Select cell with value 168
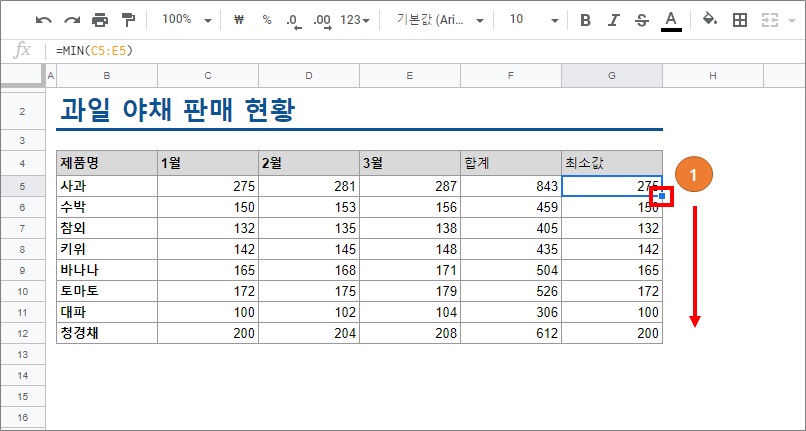The image size is (806, 431). (x=309, y=271)
